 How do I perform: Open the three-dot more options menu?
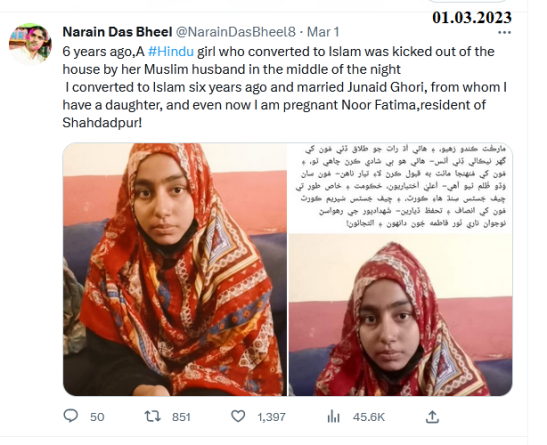pos(504,32)
